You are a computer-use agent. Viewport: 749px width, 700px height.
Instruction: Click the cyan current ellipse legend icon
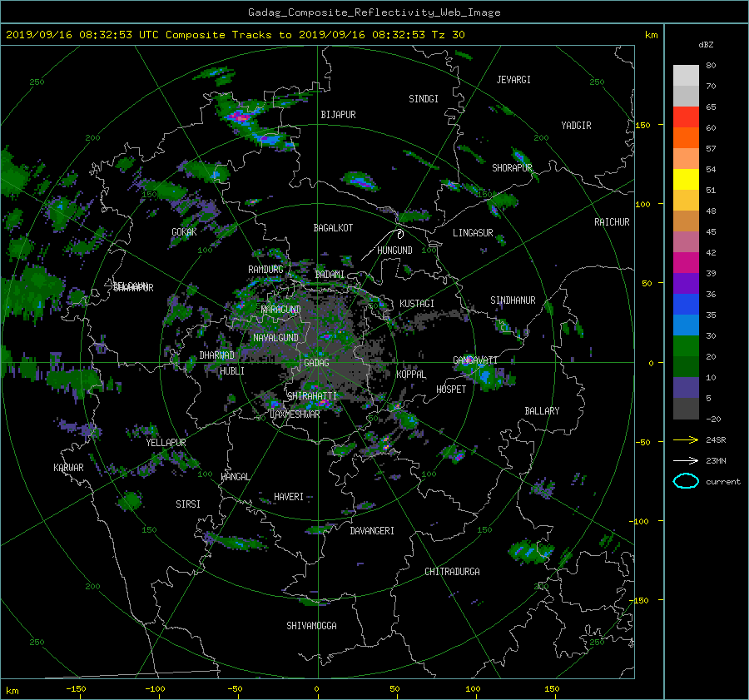point(686,481)
